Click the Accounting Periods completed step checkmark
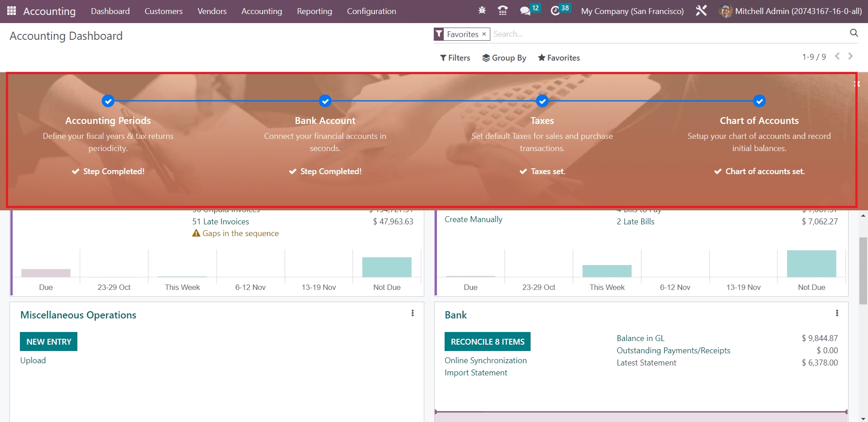868x422 pixels. (x=108, y=101)
